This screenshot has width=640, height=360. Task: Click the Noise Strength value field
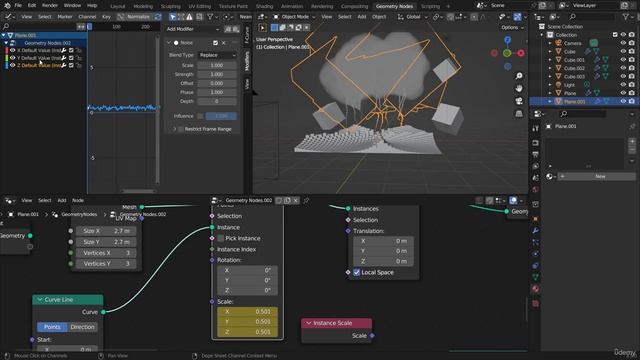[x=217, y=74]
